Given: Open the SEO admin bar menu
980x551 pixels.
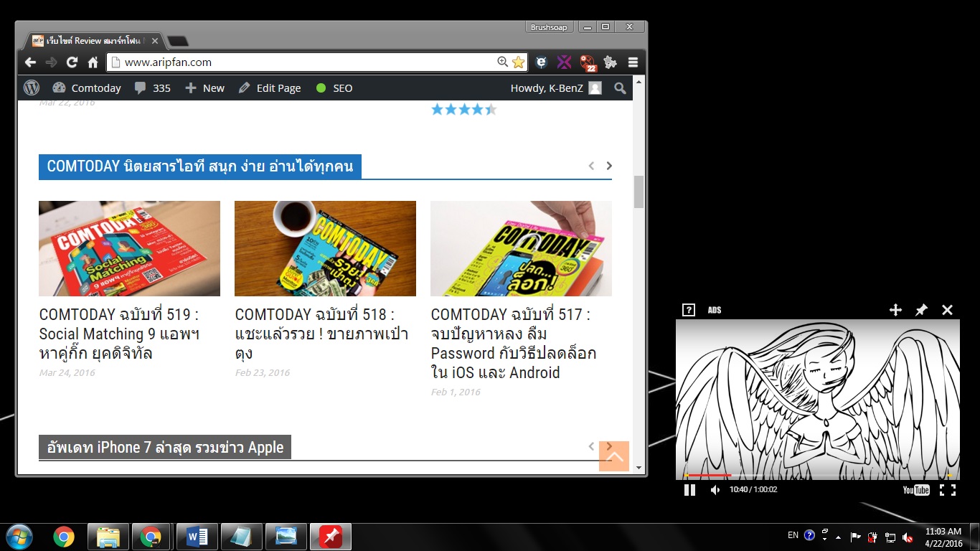Looking at the screenshot, I should pyautogui.click(x=334, y=88).
